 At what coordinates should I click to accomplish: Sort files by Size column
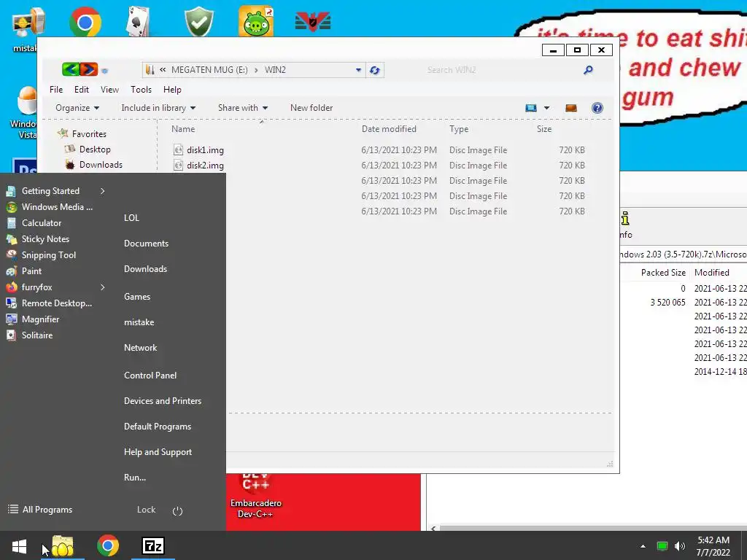pyautogui.click(x=544, y=129)
